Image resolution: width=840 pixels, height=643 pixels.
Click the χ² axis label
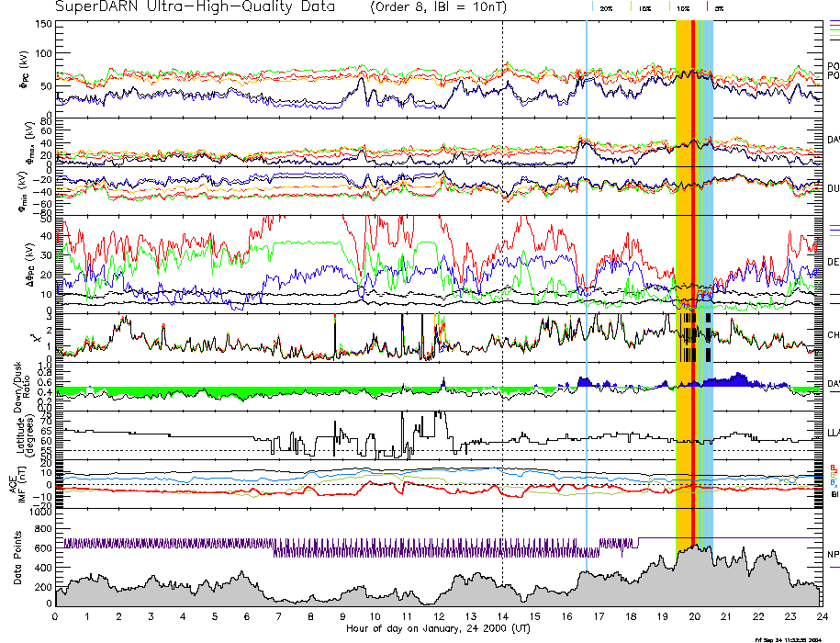coord(36,338)
